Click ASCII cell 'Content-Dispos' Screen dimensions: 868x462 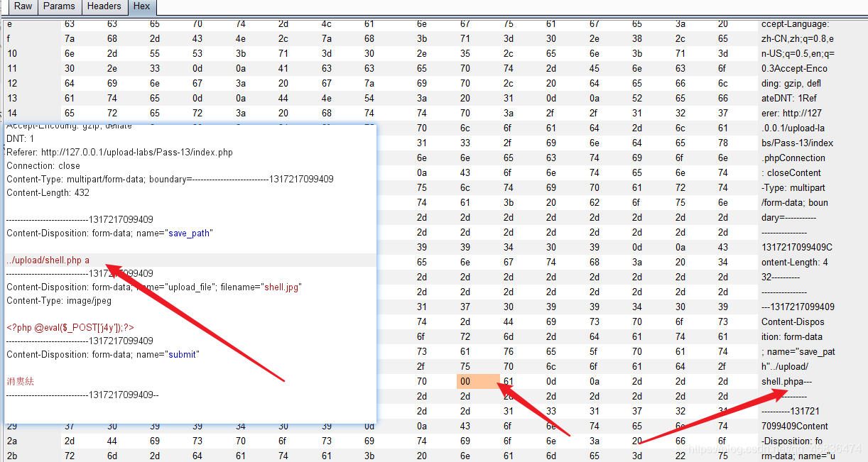(793, 322)
